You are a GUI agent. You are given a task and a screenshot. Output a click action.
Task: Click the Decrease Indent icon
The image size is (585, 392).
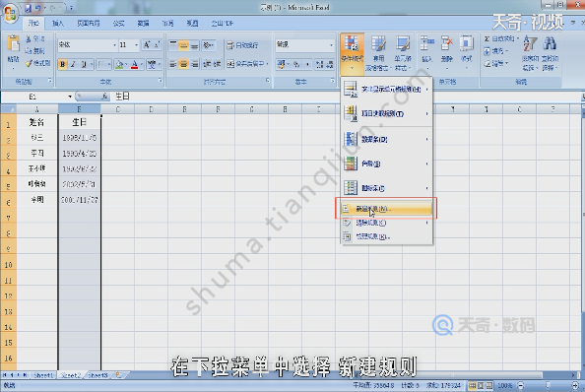[x=207, y=64]
